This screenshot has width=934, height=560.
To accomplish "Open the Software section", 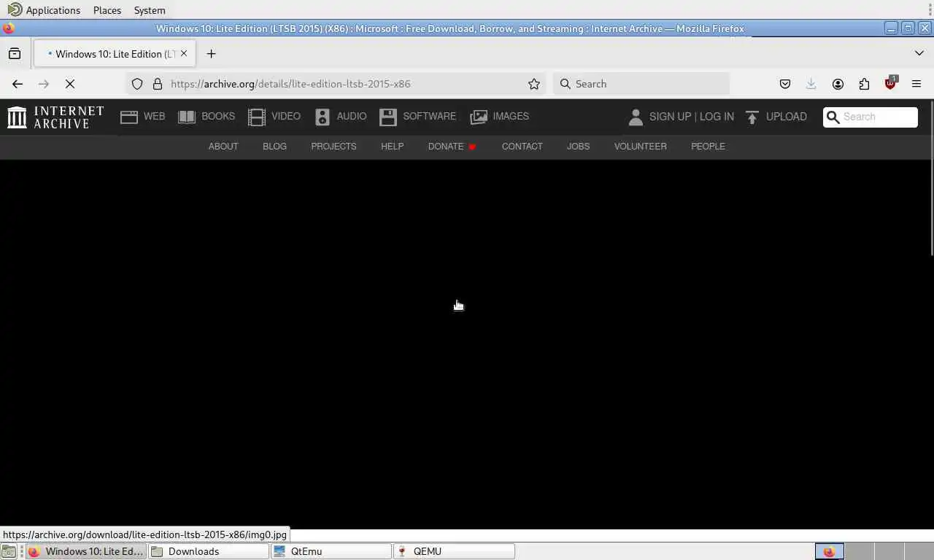I will [x=418, y=117].
